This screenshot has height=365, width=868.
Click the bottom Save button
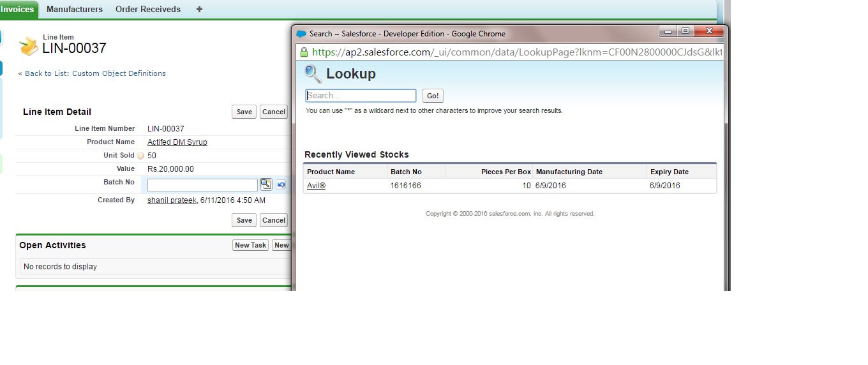[x=244, y=220]
